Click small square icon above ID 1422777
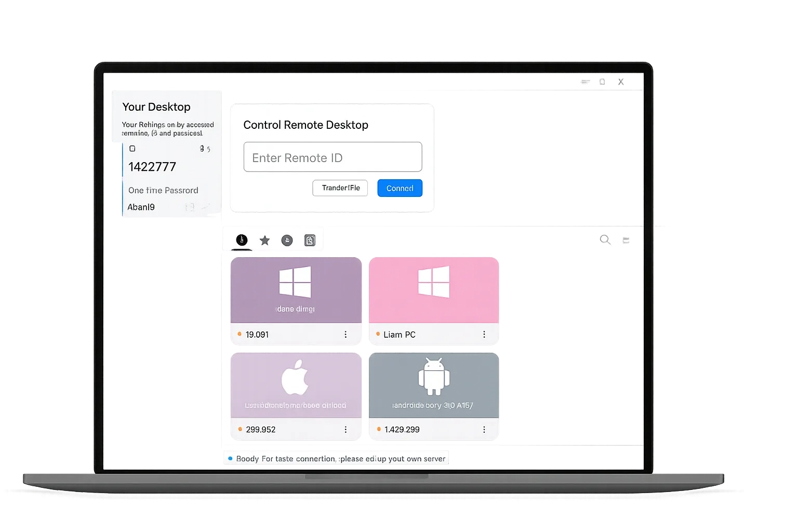This screenshot has height=532, width=798. tap(132, 149)
